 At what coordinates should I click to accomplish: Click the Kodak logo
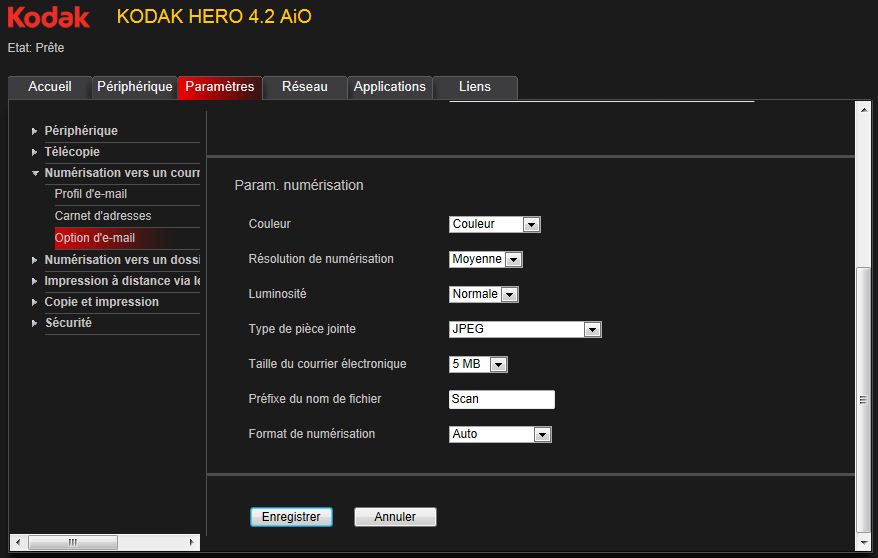point(49,17)
